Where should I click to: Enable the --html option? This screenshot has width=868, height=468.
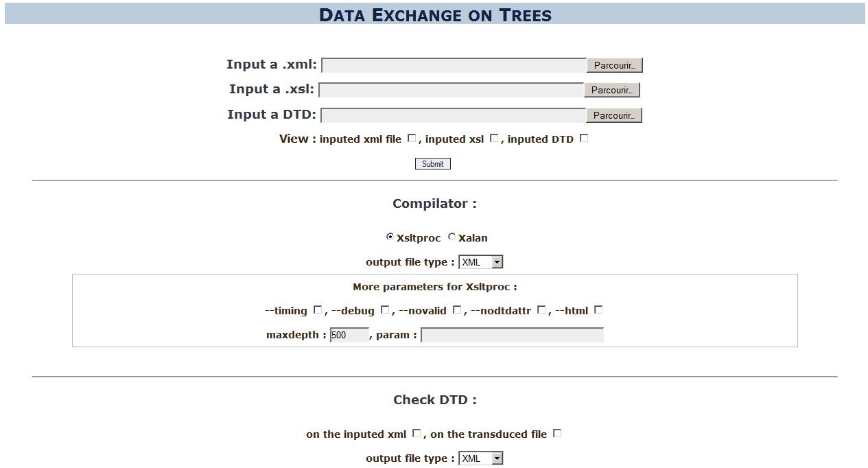click(x=598, y=309)
